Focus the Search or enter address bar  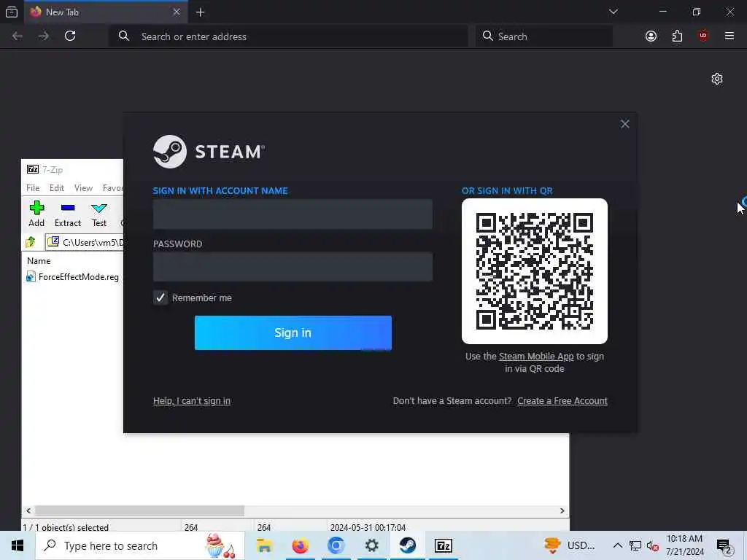pos(288,36)
